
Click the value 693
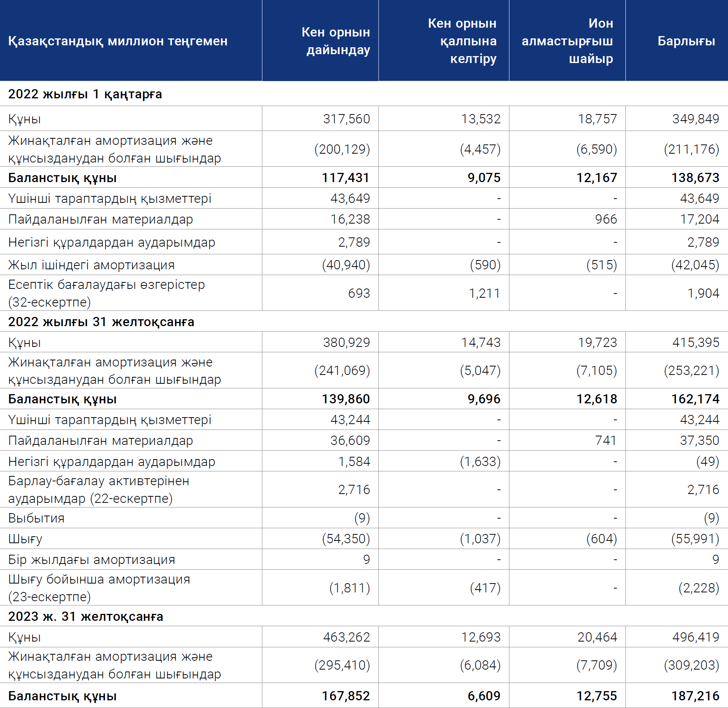pyautogui.click(x=359, y=293)
